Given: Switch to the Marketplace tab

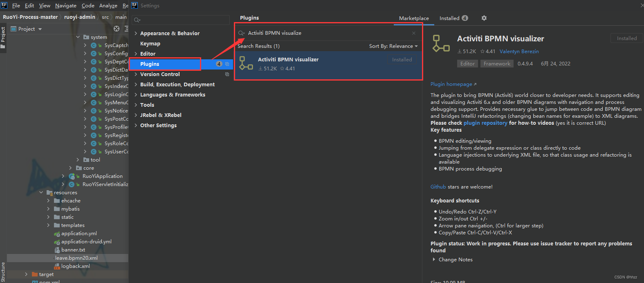Looking at the screenshot, I should (x=414, y=18).
